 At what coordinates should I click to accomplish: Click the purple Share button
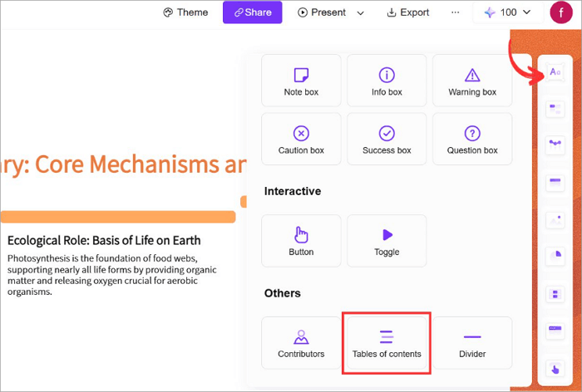(x=253, y=12)
